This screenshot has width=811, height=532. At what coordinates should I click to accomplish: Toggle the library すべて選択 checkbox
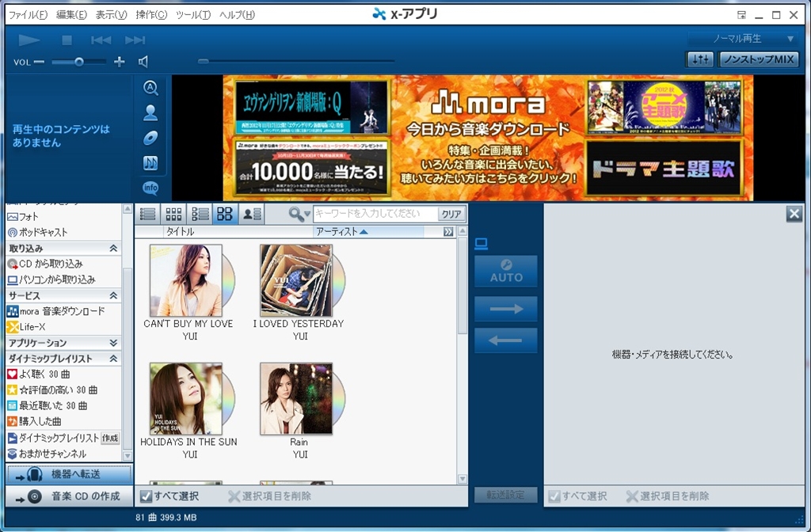click(x=147, y=496)
